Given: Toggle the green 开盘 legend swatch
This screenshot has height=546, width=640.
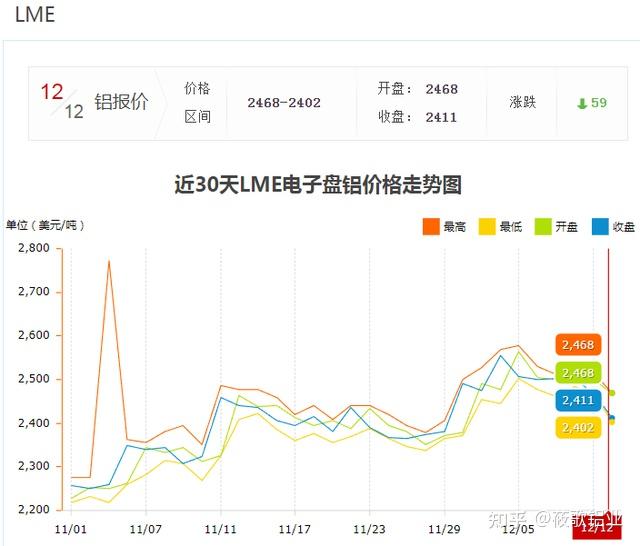Looking at the screenshot, I should click(543, 226).
